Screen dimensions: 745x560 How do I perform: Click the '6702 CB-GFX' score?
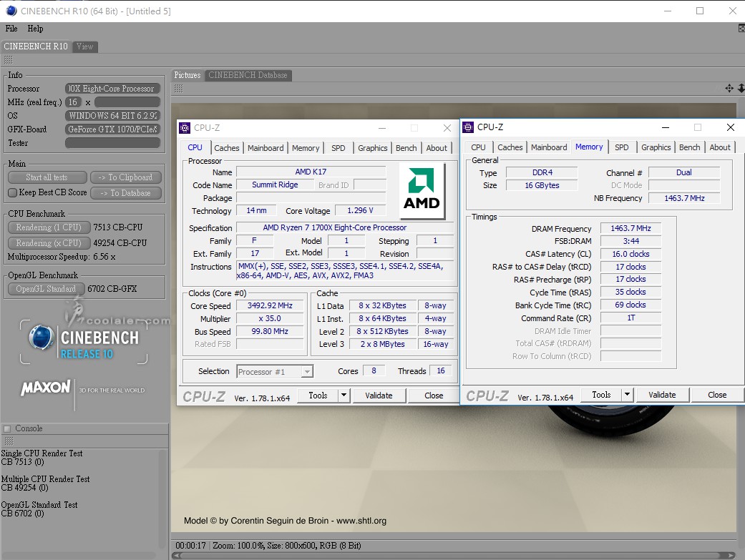112,289
